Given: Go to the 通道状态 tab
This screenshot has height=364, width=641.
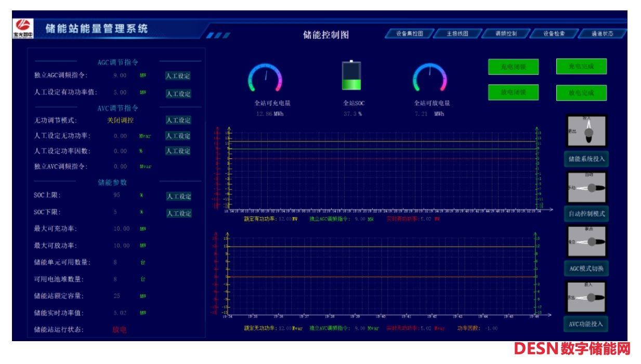Looking at the screenshot, I should point(601,34).
